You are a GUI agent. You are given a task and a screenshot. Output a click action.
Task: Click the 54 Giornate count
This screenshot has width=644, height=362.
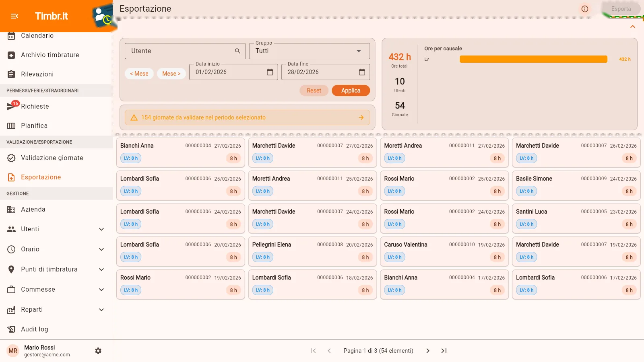(x=400, y=106)
